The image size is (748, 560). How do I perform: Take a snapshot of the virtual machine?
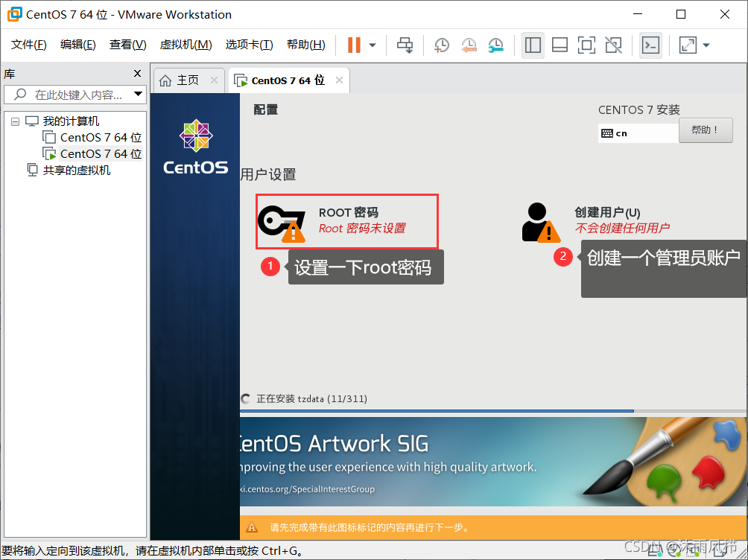coord(441,45)
